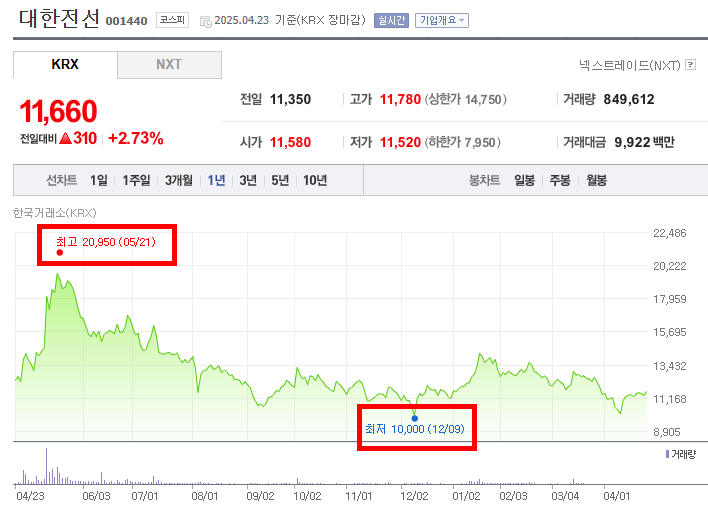Image resolution: width=708 pixels, height=515 pixels.
Task: Click the 전일 value 11,350
Action: coord(290,99)
